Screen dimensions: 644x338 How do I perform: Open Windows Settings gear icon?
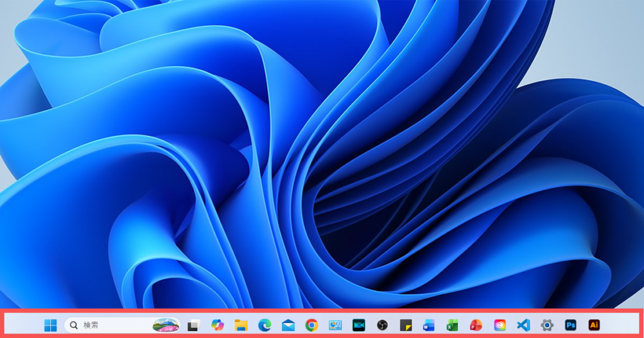coord(547,325)
